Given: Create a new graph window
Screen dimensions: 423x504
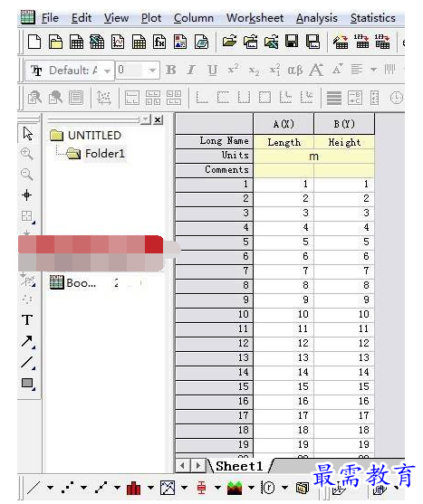Looking at the screenshot, I should [x=118, y=43].
